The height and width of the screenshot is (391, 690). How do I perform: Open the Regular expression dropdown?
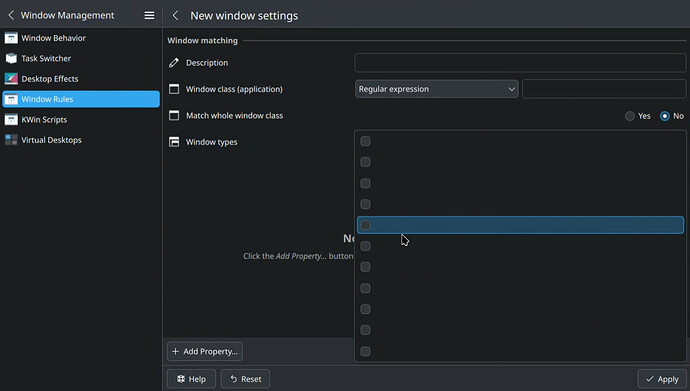(x=437, y=89)
